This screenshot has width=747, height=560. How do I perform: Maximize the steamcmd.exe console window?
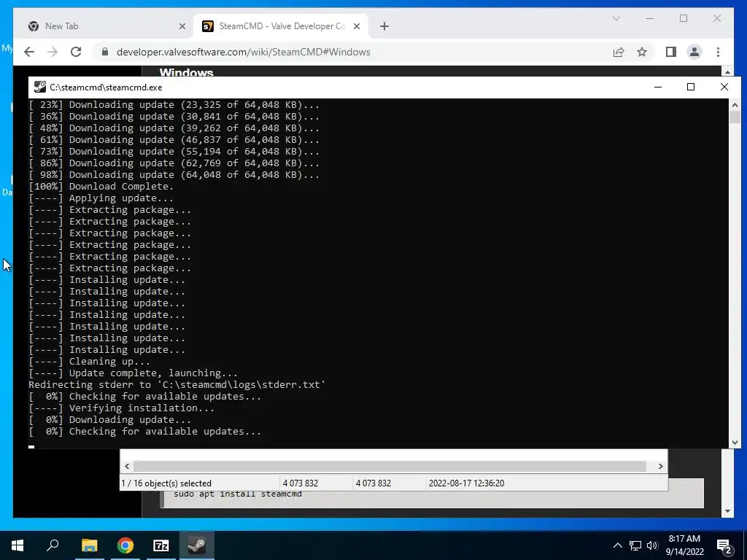(x=691, y=87)
